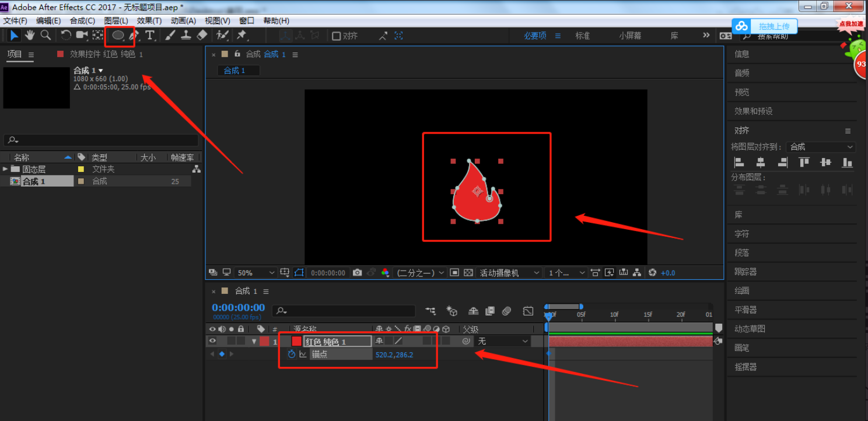868x421 pixels.
Task: Click the snapshot camera icon in viewer
Action: [x=358, y=272]
